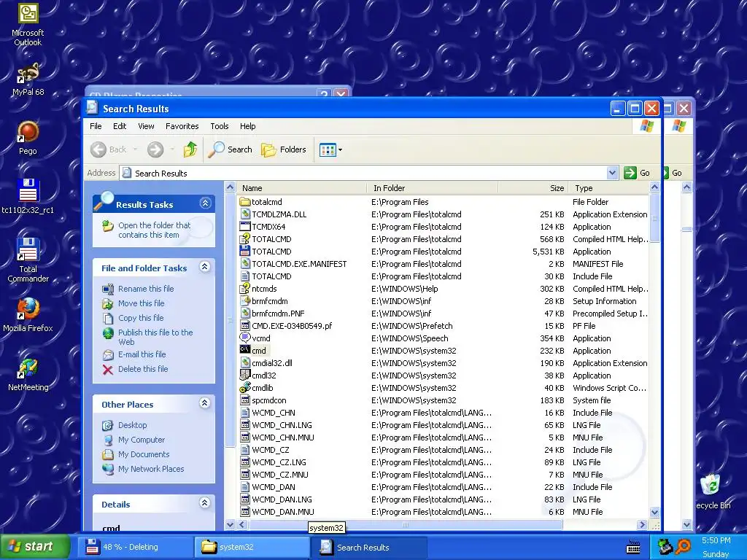This screenshot has width=747, height=560.
Task: Sort results by Type column header
Action: 609,188
